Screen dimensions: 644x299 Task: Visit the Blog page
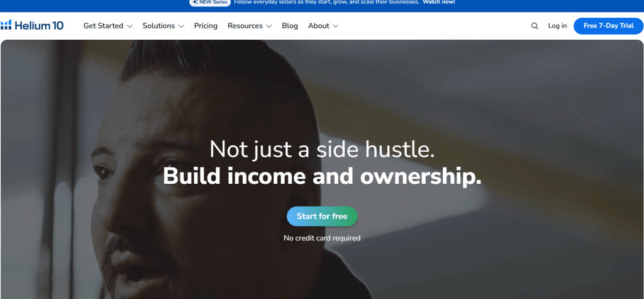[290, 26]
